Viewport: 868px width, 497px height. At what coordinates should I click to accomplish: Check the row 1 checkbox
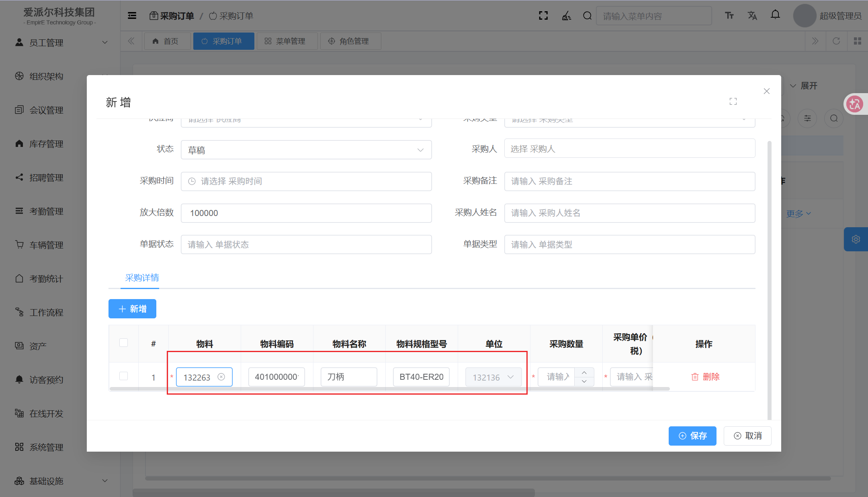pos(123,376)
